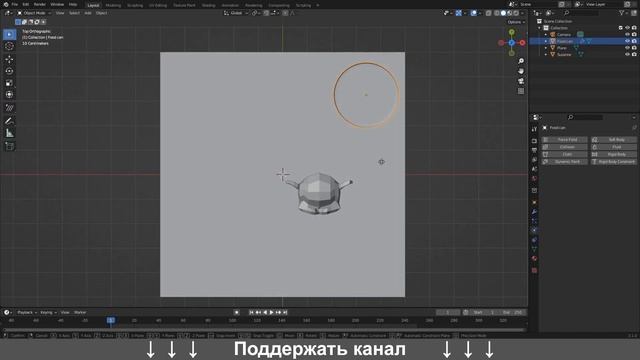
Task: Toggle viewport gizmos display
Action: (459, 13)
